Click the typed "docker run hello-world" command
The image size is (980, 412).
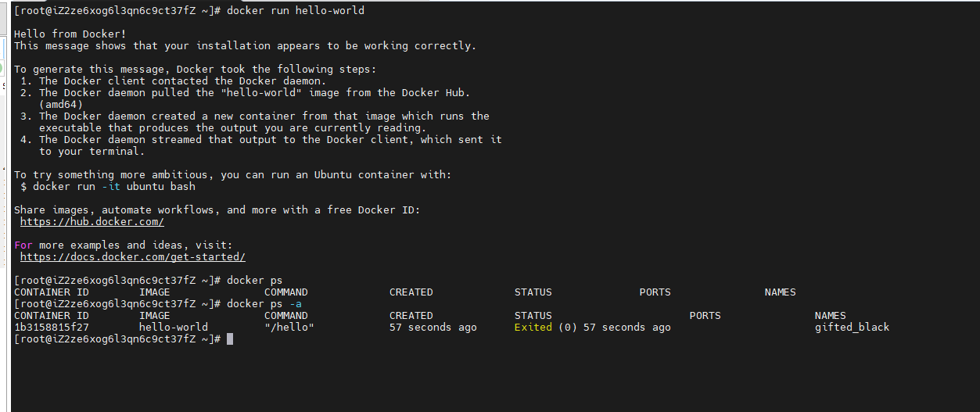[296, 11]
